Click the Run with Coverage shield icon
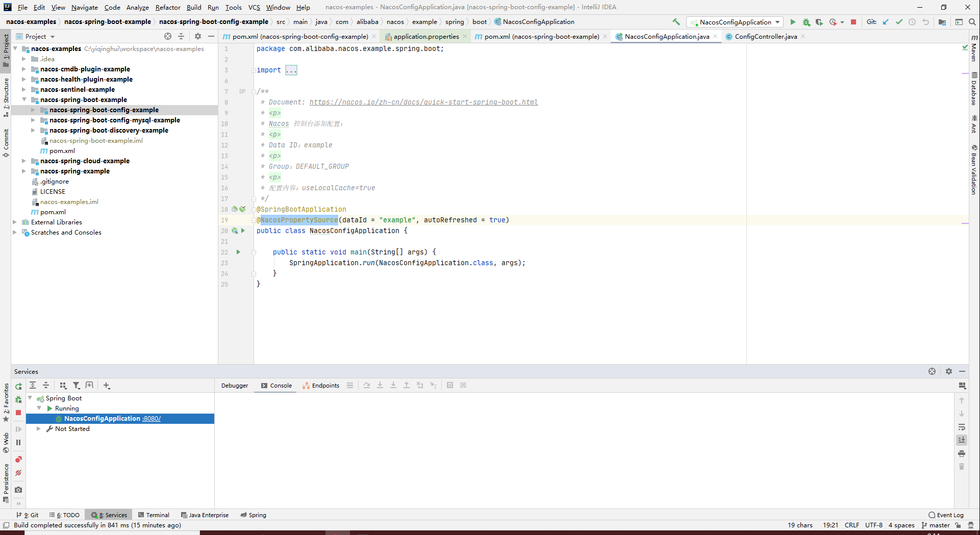 pyautogui.click(x=819, y=22)
